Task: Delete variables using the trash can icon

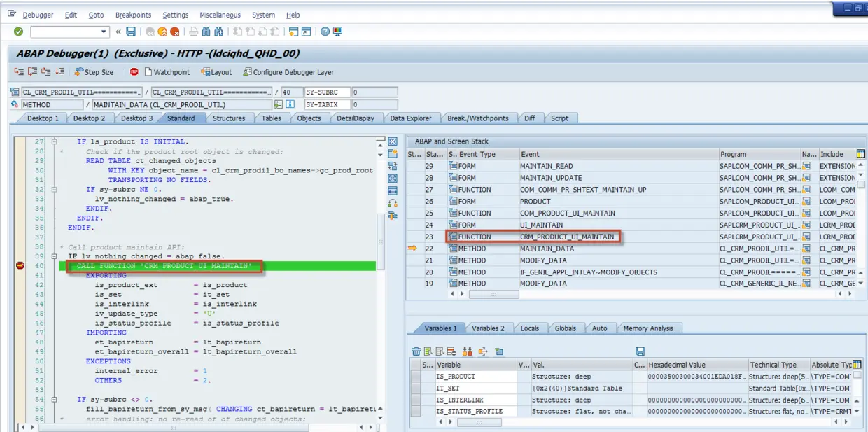Action: tap(416, 351)
